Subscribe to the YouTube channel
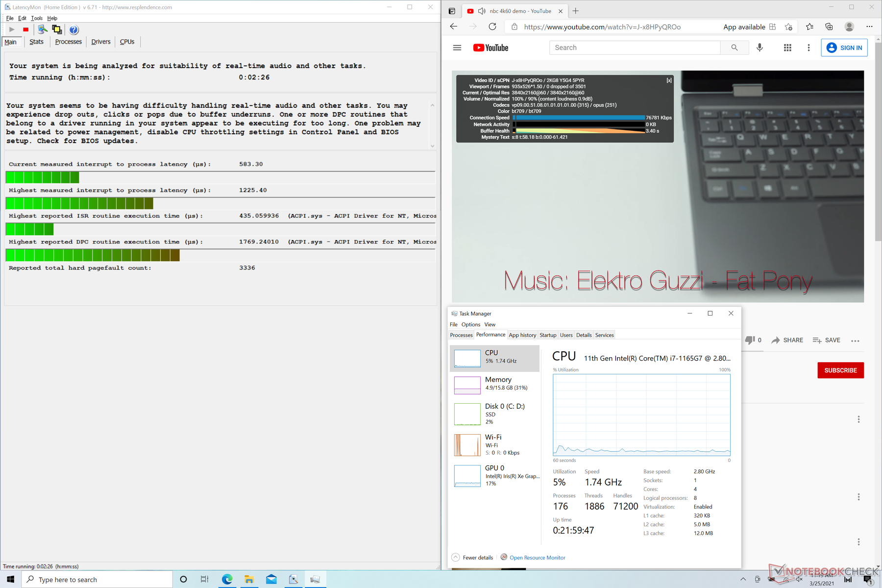The height and width of the screenshot is (588, 882). 840,370
